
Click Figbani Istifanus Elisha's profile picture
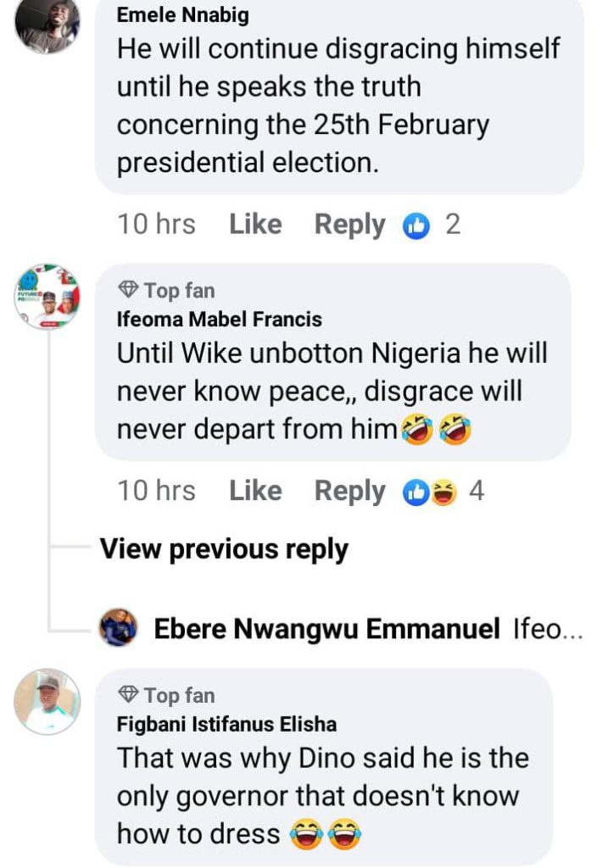pyautogui.click(x=47, y=701)
